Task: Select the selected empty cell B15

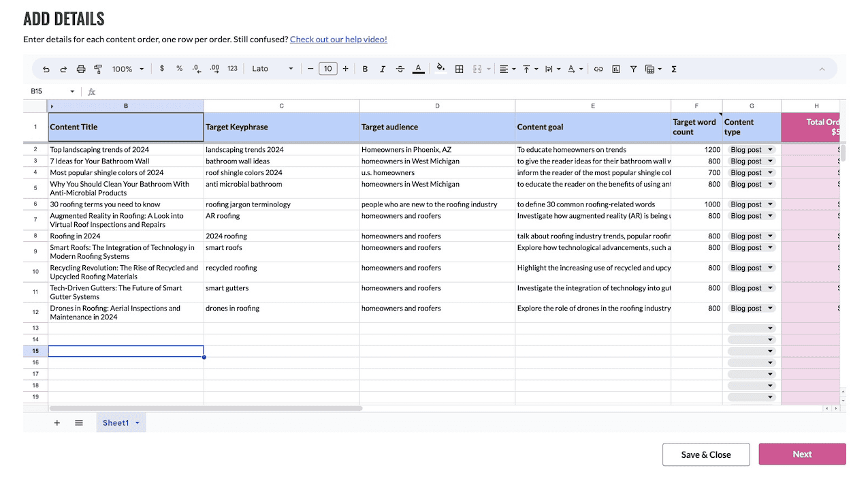Action: (x=126, y=352)
